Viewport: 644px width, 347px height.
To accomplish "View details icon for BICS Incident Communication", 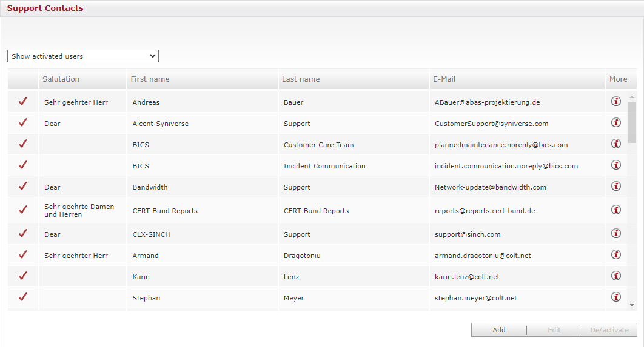I will [x=616, y=165].
